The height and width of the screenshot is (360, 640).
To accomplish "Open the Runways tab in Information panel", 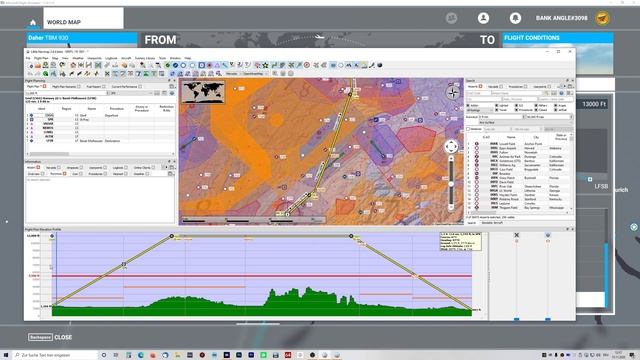I will click(58, 173).
